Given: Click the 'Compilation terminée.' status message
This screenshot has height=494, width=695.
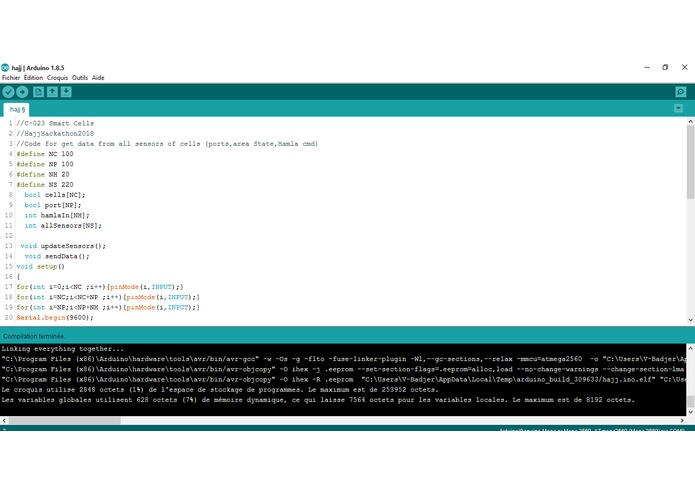Looking at the screenshot, I should (34, 336).
